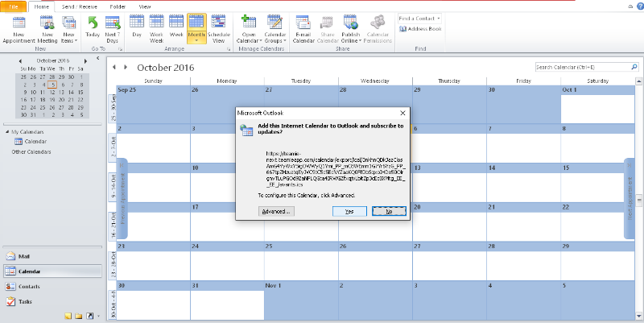Switch to the Home tab
Image resolution: width=644 pixels, height=323 pixels.
42,6
